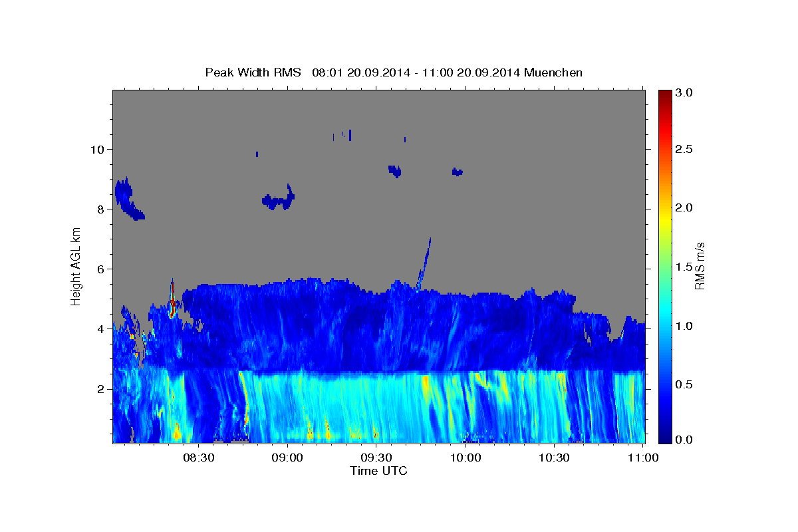Click the 'Muenchen' location text in title

click(553, 72)
